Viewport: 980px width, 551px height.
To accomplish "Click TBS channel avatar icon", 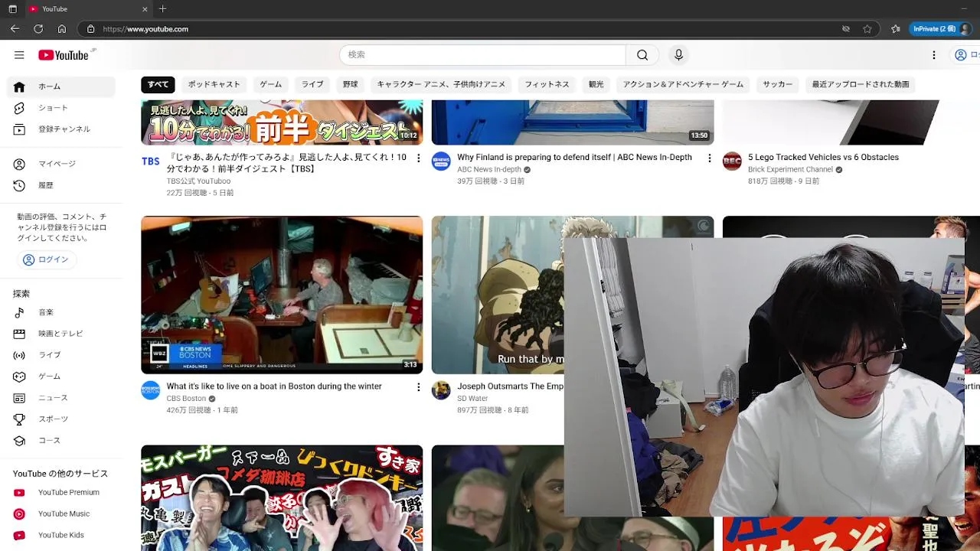I will coord(151,161).
